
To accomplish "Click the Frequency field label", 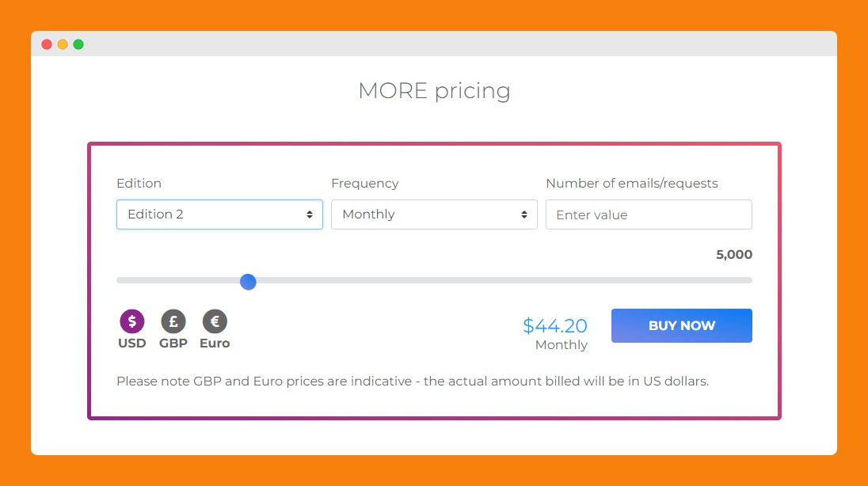I will pos(365,184).
